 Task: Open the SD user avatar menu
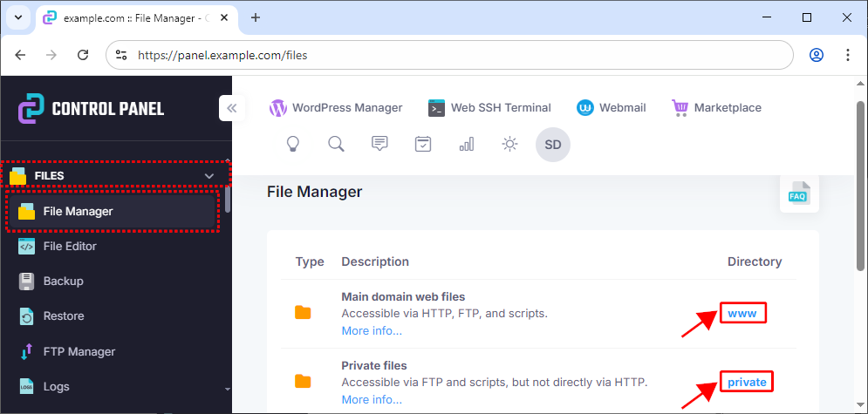tap(553, 145)
